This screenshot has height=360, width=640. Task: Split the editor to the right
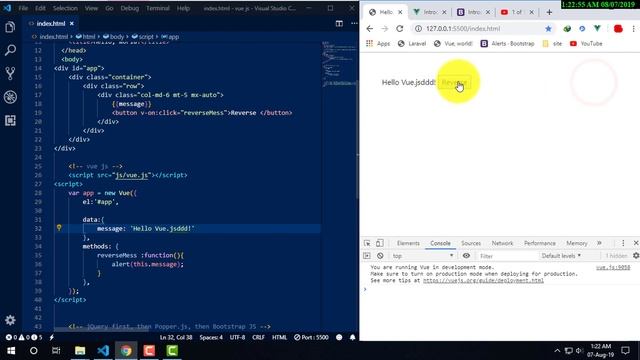coord(339,24)
